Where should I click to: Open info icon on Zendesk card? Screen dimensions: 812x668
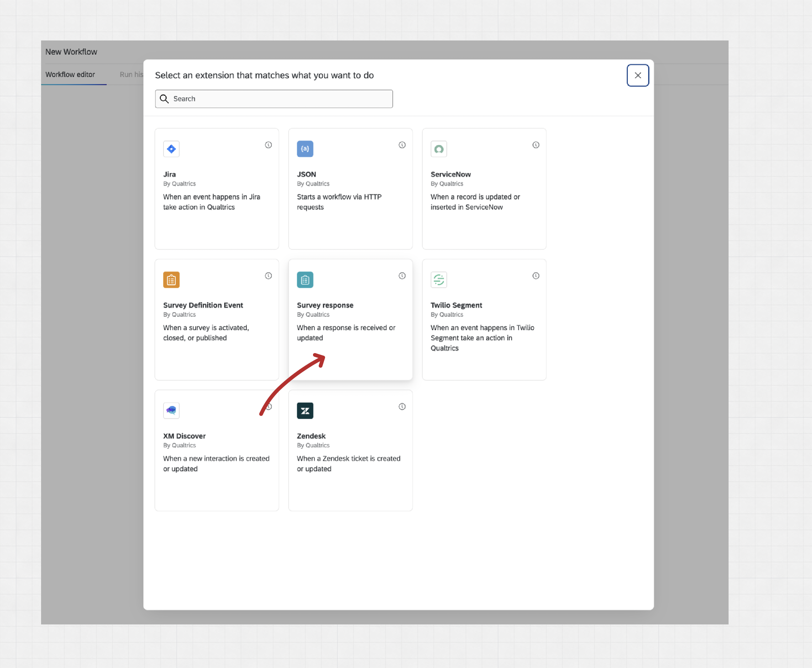[x=402, y=407]
